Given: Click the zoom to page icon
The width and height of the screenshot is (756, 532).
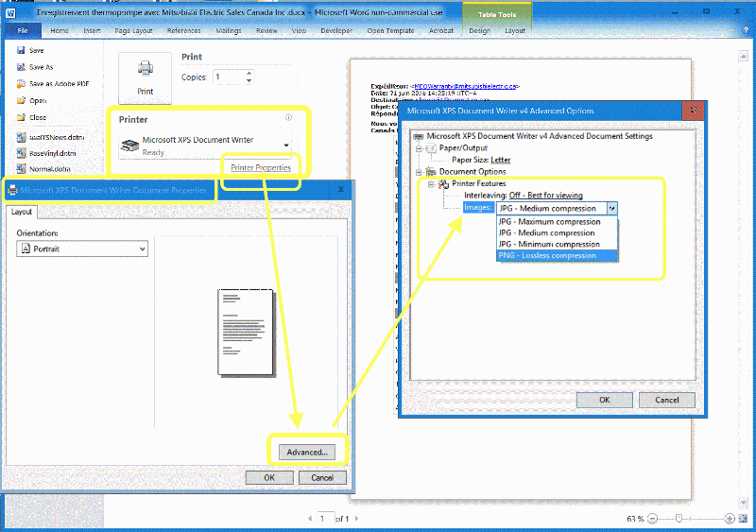Looking at the screenshot, I should pos(744,519).
